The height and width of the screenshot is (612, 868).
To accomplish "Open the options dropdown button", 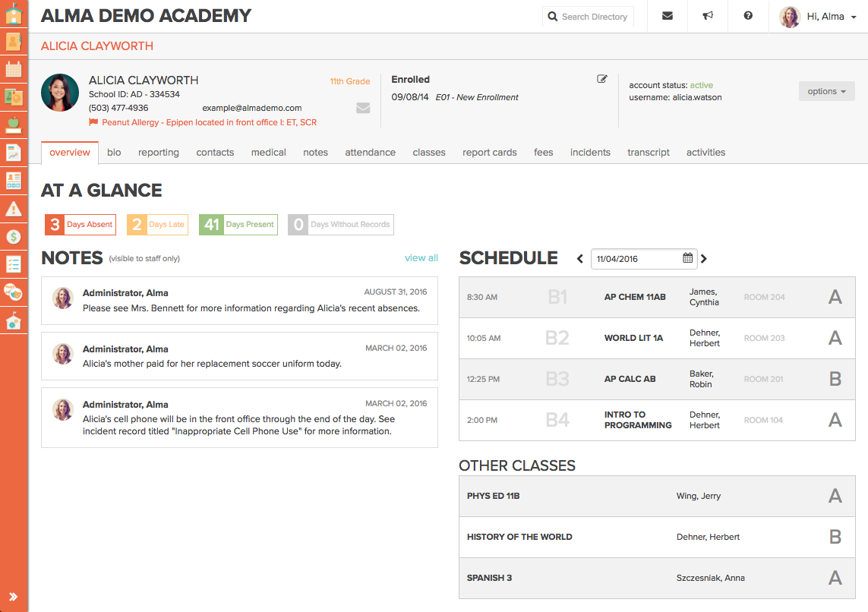I will [x=826, y=91].
